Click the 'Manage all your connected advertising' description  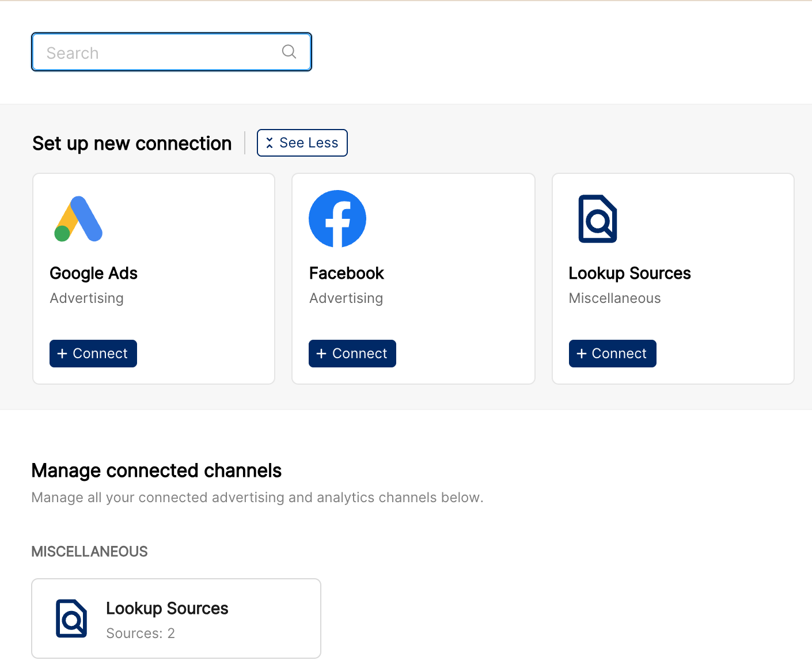(x=257, y=498)
